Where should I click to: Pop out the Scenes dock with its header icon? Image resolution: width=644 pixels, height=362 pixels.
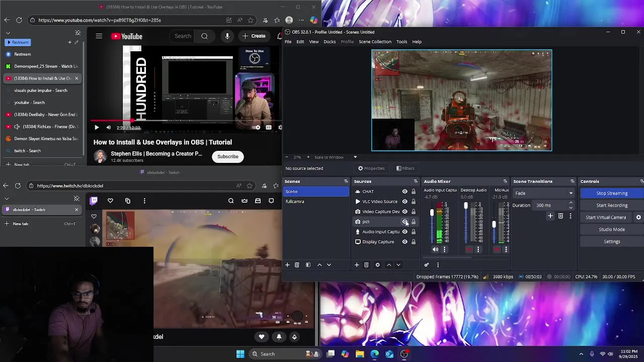click(x=346, y=182)
